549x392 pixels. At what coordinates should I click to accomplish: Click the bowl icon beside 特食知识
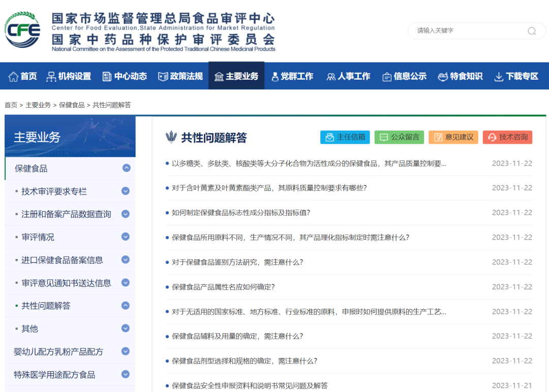[x=443, y=77]
